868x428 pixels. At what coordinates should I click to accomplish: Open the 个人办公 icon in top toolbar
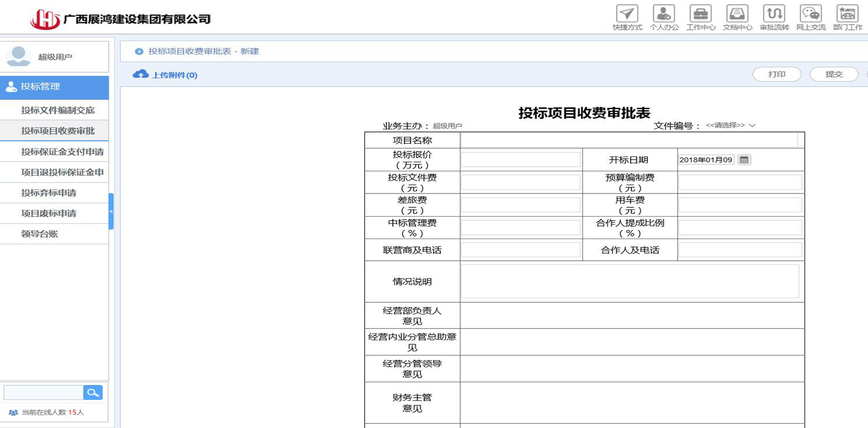coord(664,14)
